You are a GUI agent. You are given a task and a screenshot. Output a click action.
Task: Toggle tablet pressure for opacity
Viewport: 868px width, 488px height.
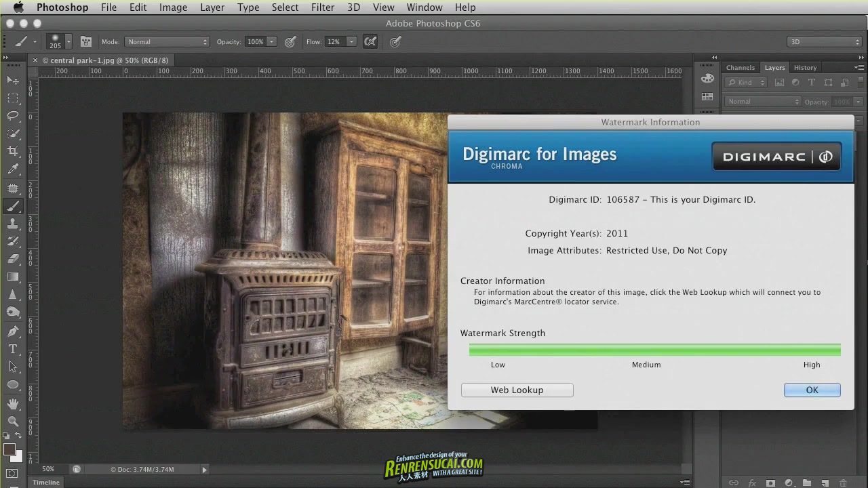coord(290,41)
